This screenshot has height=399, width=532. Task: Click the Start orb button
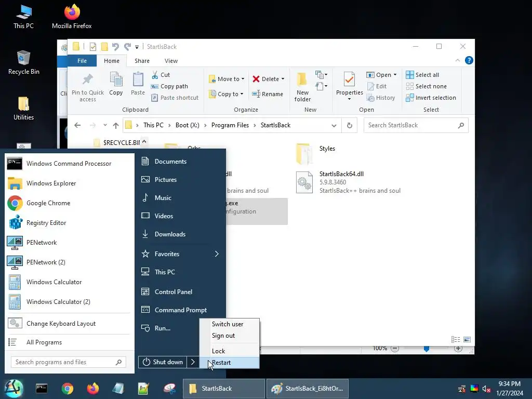pyautogui.click(x=14, y=389)
